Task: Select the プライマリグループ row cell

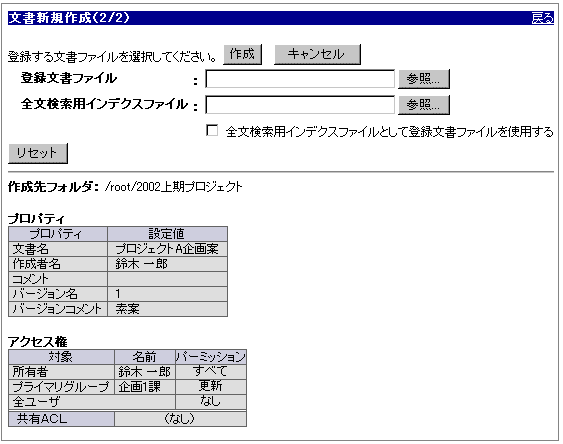Action: (x=61, y=387)
